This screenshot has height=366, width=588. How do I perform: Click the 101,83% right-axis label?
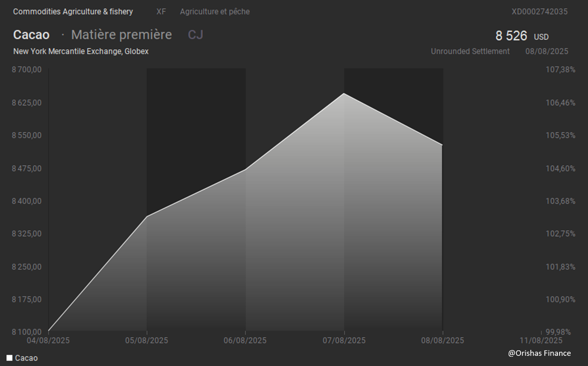pyautogui.click(x=560, y=267)
